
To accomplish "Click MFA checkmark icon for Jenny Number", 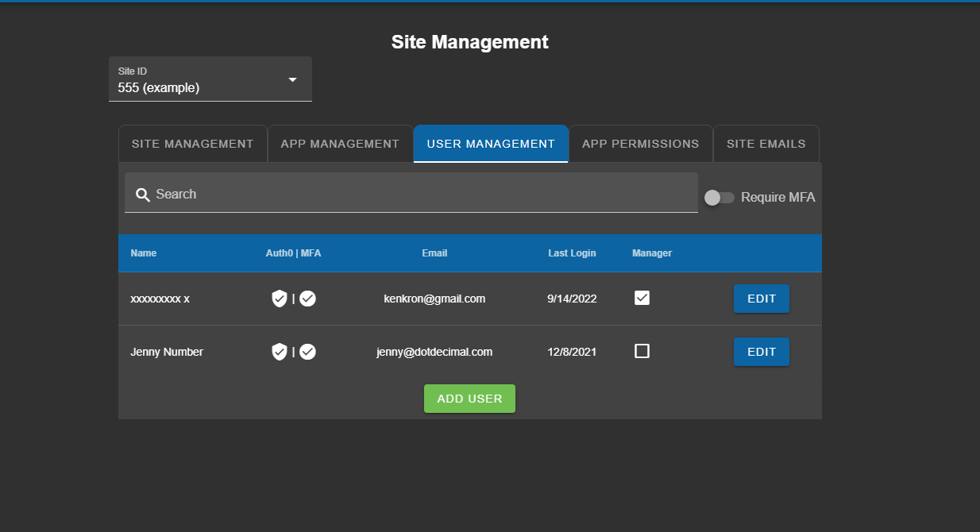I will point(308,352).
